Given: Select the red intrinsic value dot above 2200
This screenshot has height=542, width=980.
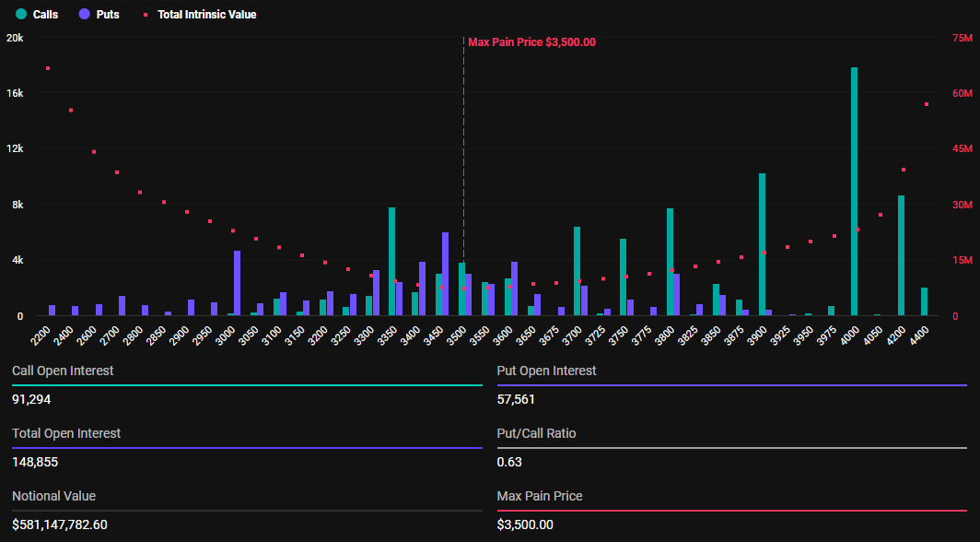Looking at the screenshot, I should 47,68.
